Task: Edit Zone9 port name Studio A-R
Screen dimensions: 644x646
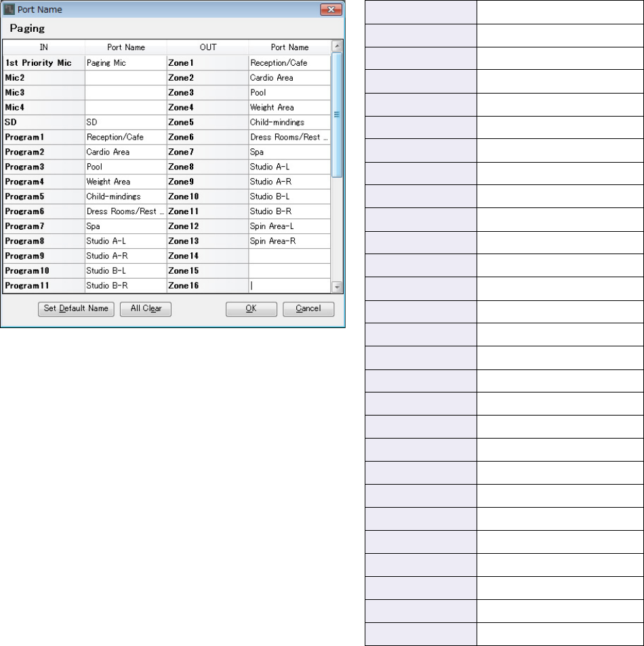Action: pyautogui.click(x=289, y=181)
